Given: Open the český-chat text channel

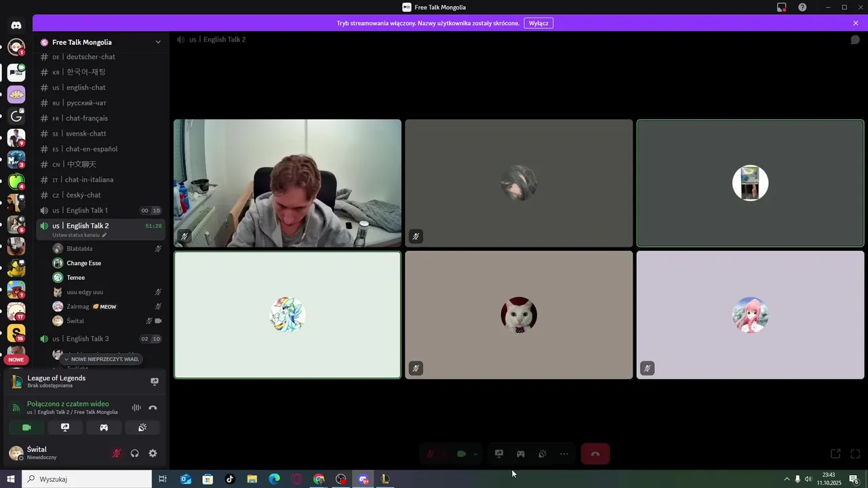Looking at the screenshot, I should tap(102, 195).
